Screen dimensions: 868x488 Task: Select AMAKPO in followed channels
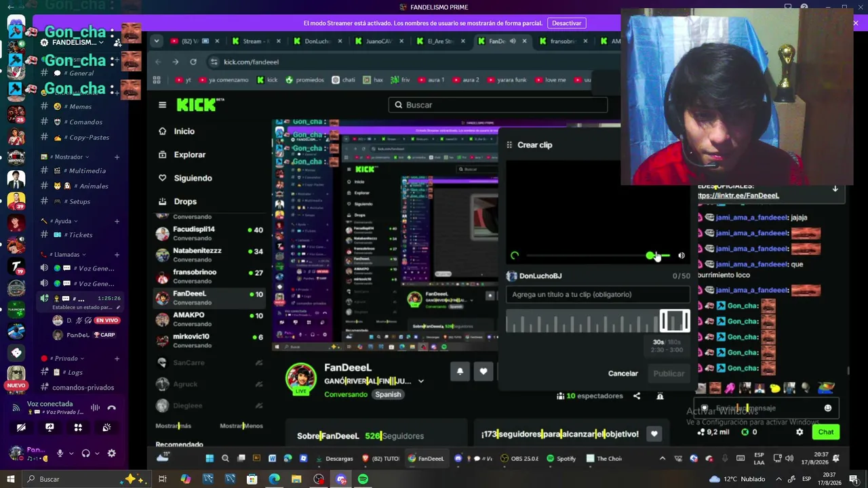210,319
